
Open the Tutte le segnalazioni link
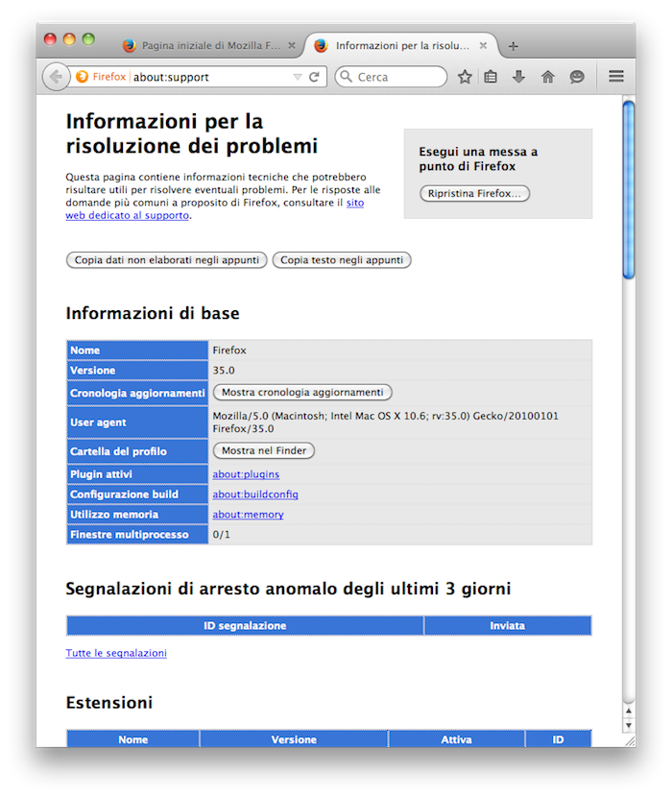tap(116, 653)
